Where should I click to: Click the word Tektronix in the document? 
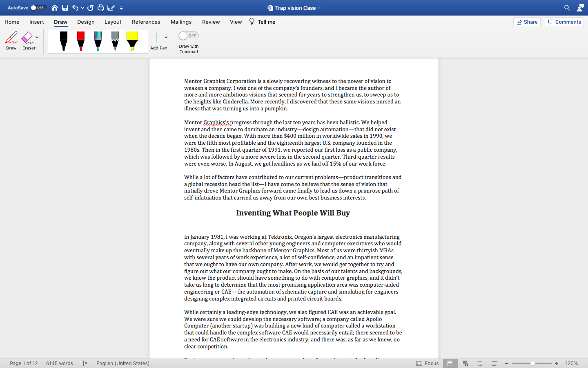pyautogui.click(x=280, y=237)
